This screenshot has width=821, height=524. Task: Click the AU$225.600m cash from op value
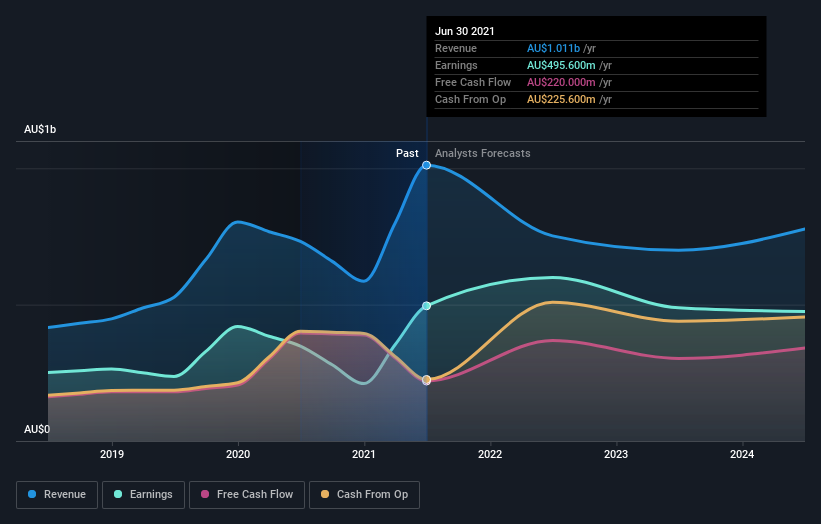coord(561,99)
